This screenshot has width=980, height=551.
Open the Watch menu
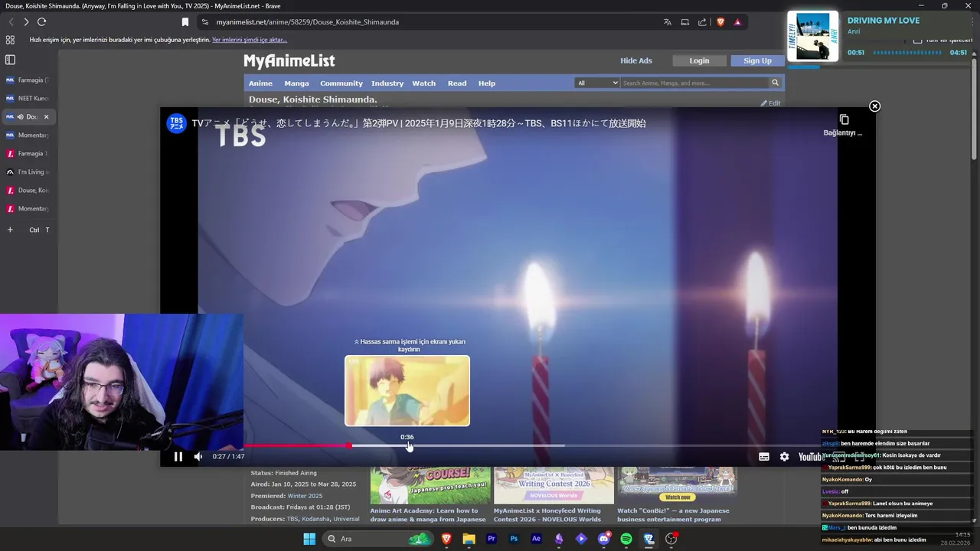point(423,83)
